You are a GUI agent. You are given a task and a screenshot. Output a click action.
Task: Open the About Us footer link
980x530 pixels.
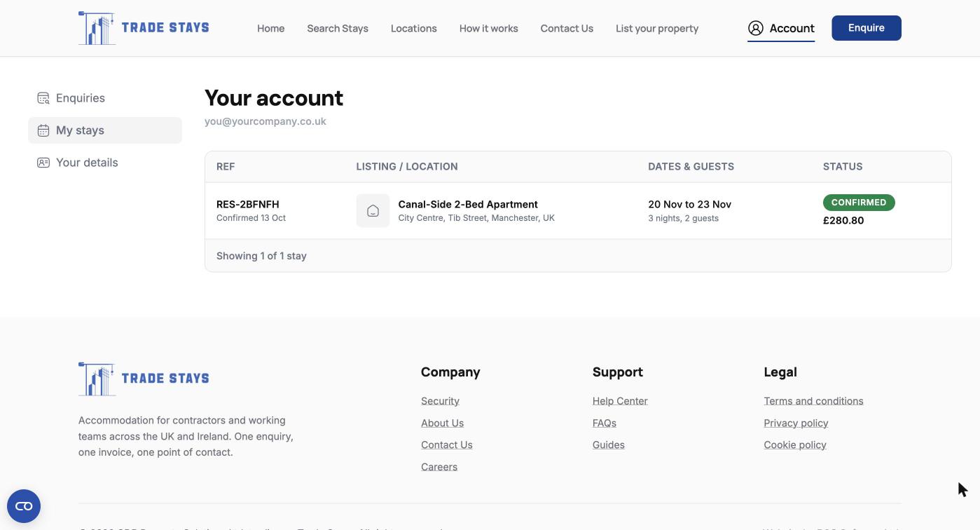[442, 423]
